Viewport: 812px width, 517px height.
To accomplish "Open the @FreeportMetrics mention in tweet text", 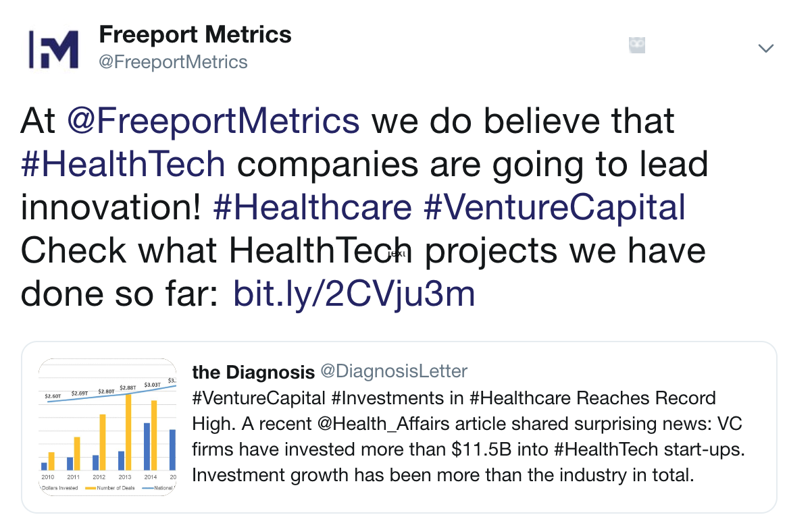I will tap(213, 121).
